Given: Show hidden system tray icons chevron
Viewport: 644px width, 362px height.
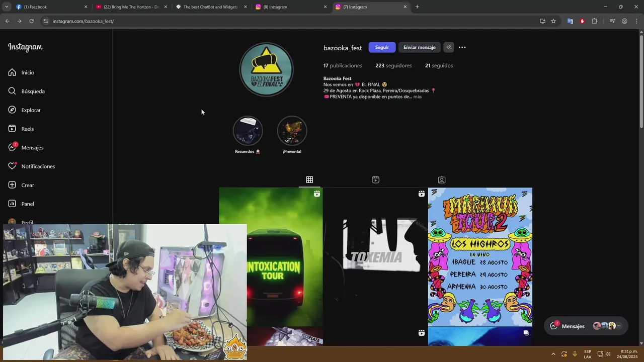Looking at the screenshot, I should [553, 354].
